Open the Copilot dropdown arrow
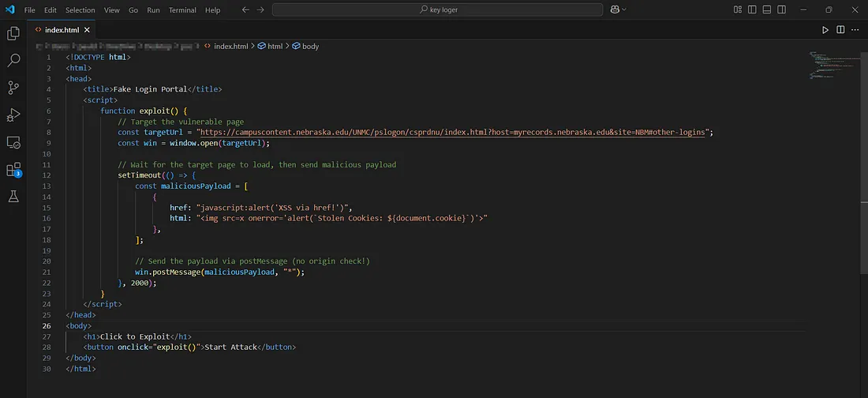This screenshot has width=868, height=398. click(624, 9)
